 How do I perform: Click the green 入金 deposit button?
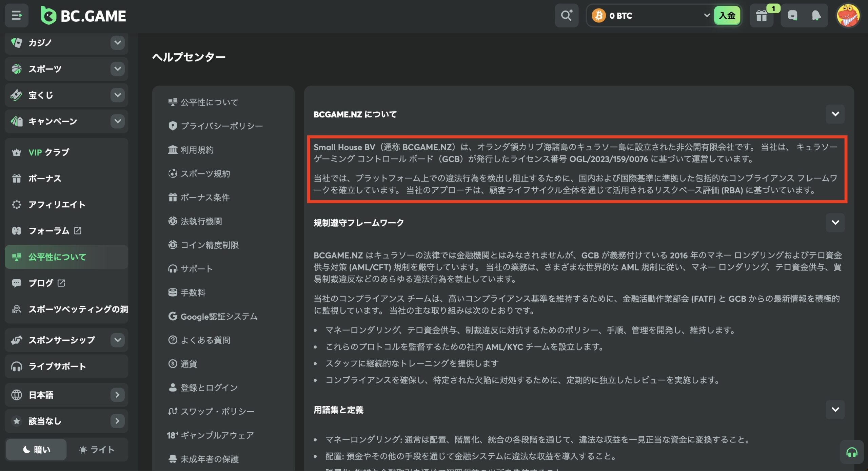(727, 16)
